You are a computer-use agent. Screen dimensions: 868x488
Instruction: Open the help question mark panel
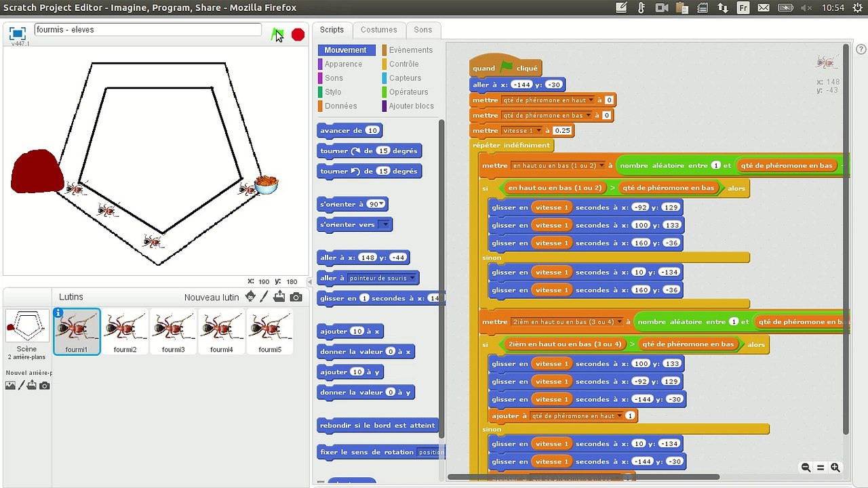click(861, 49)
